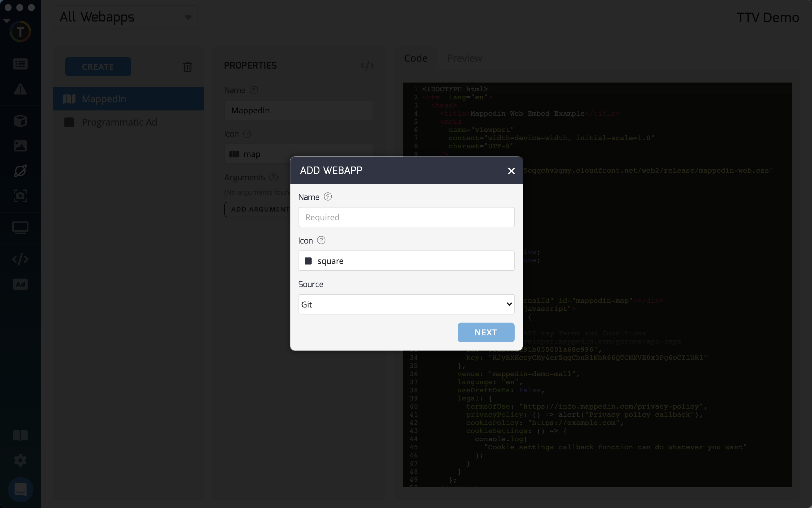Click the planet icon in sidebar

click(x=20, y=171)
